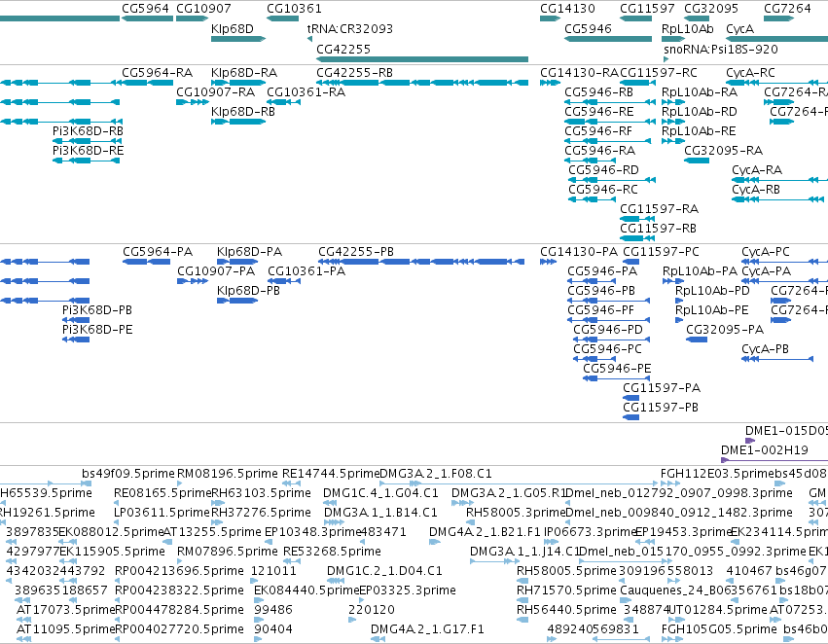Click the DME1-002H19 feature label

click(765, 449)
